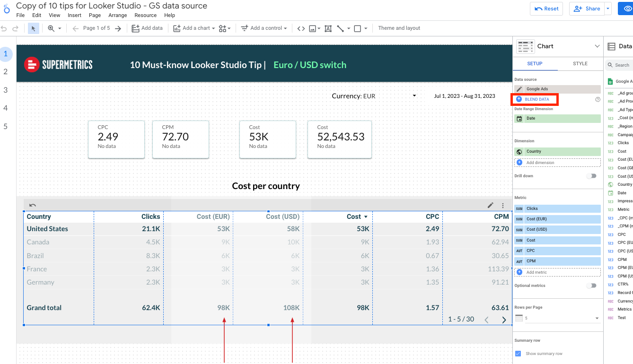The image size is (633, 364).
Task: Click the Search field in Data panel
Action: 622,65
